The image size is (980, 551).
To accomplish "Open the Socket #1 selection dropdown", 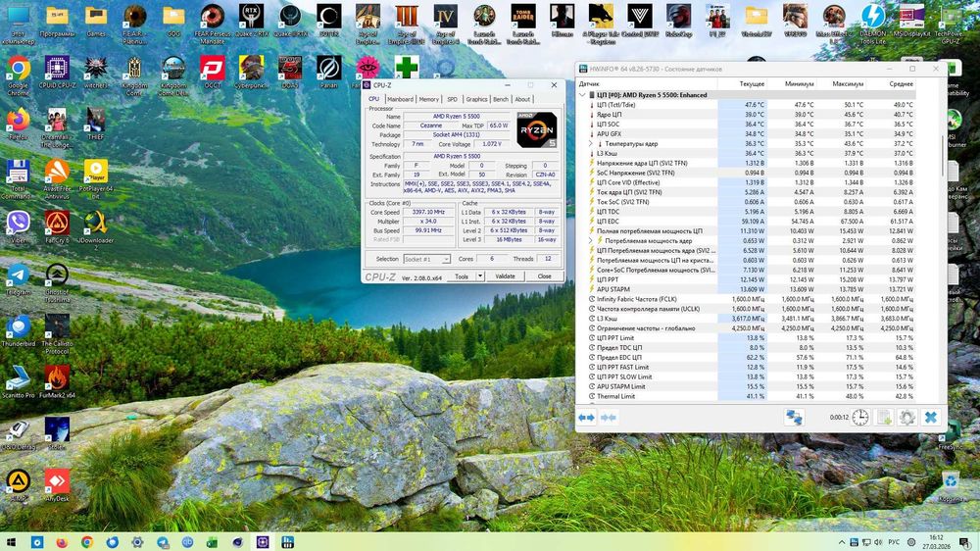I will [426, 259].
